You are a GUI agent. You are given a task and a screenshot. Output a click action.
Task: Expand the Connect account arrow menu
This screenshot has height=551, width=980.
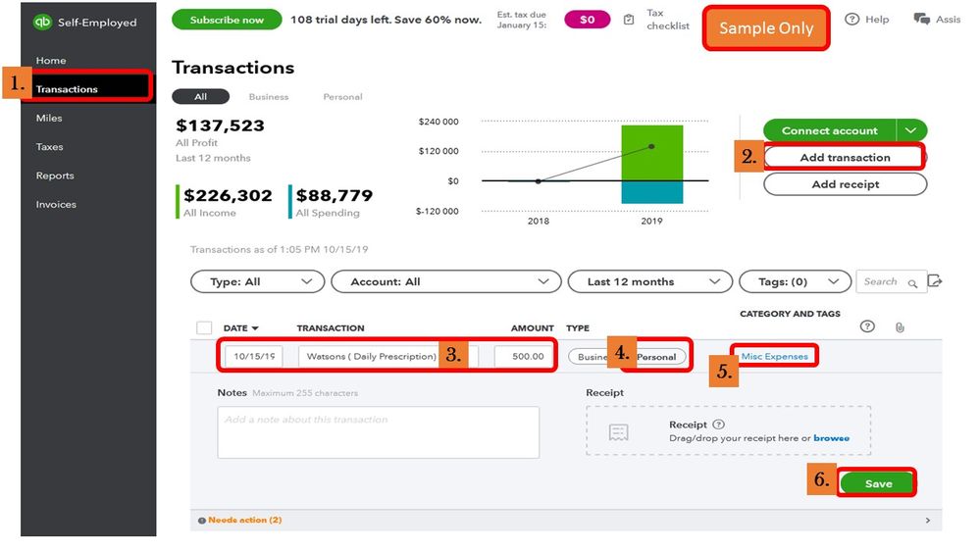click(x=911, y=130)
